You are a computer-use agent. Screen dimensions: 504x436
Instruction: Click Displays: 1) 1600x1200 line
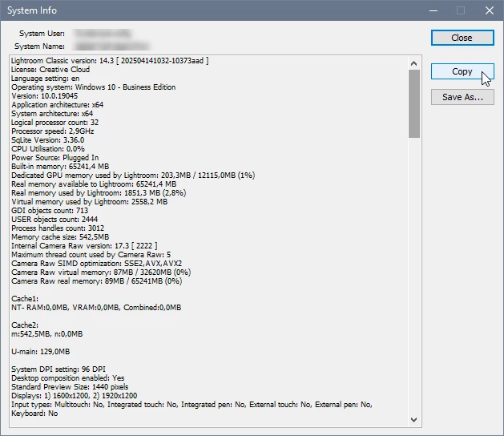pyautogui.click(x=75, y=395)
